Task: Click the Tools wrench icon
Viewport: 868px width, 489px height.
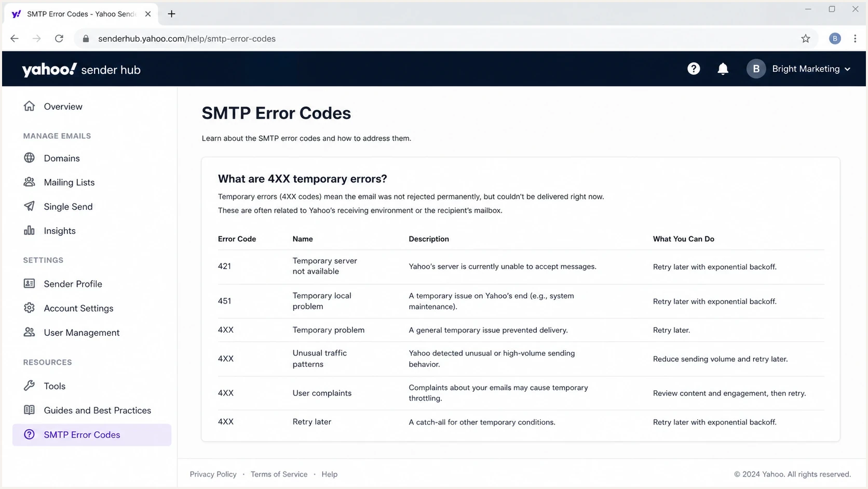Action: pyautogui.click(x=29, y=385)
